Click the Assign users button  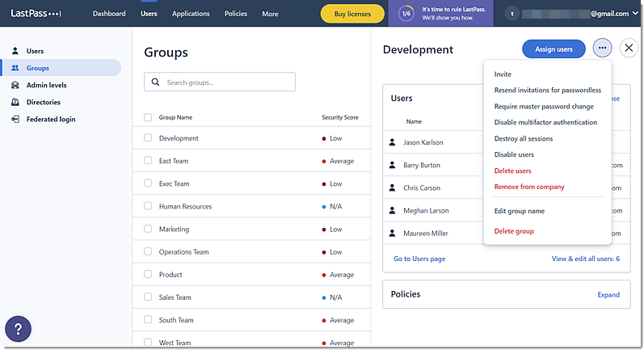(x=554, y=48)
